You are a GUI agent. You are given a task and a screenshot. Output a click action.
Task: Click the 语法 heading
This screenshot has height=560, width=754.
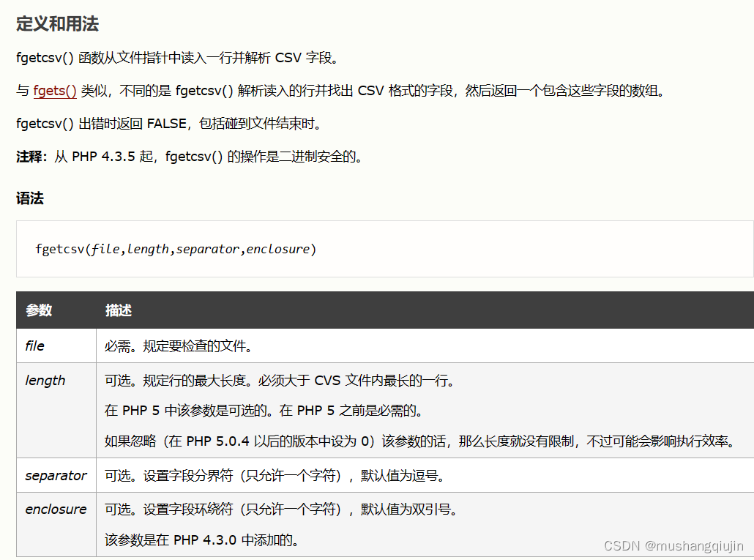click(x=30, y=198)
